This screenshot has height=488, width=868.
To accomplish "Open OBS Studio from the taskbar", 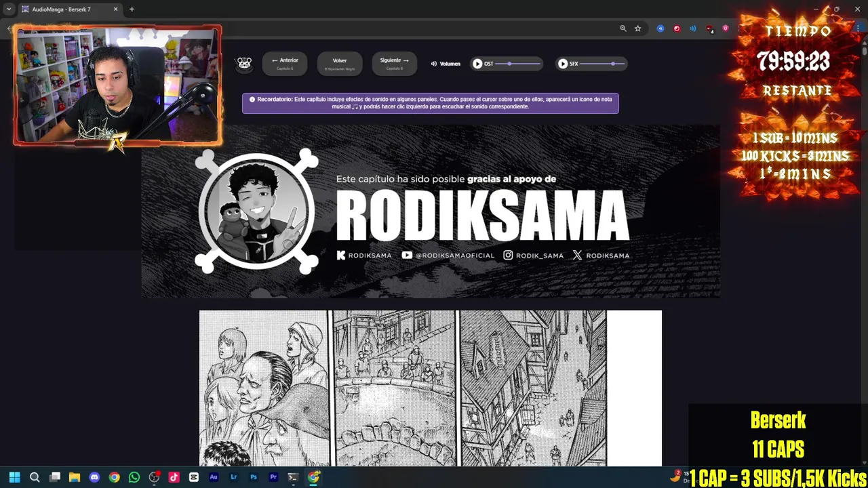I will tap(155, 477).
